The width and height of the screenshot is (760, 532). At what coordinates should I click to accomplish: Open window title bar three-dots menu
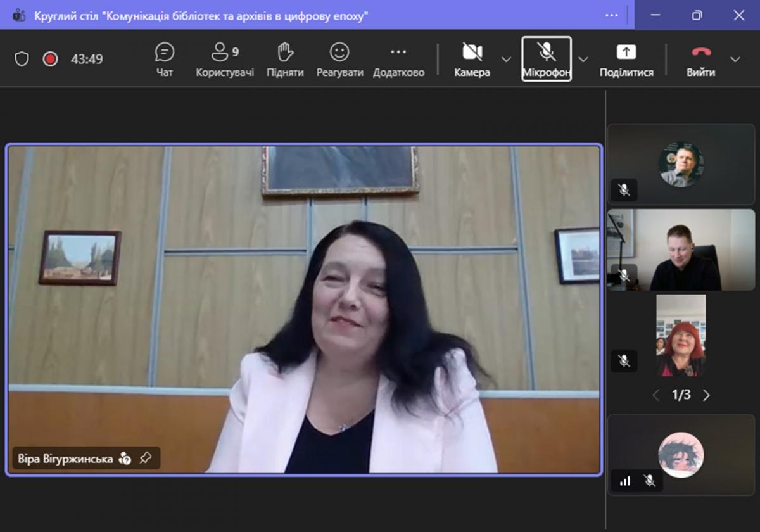point(611,15)
